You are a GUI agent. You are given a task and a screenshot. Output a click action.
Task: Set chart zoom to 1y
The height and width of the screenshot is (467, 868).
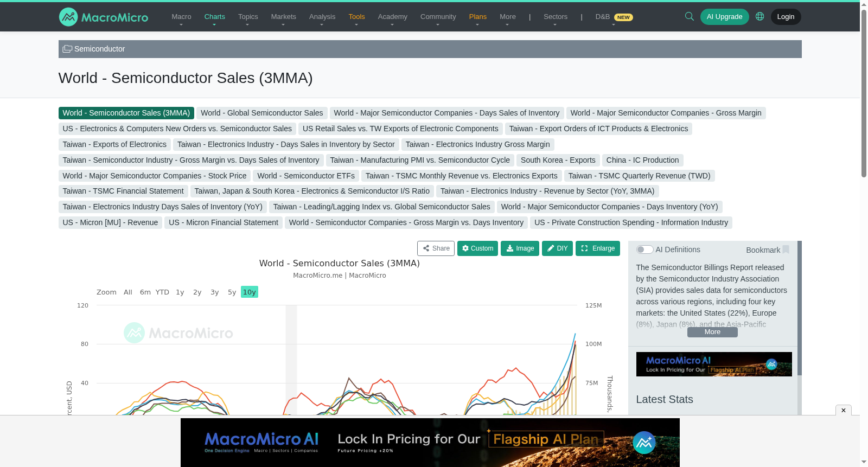180,292
